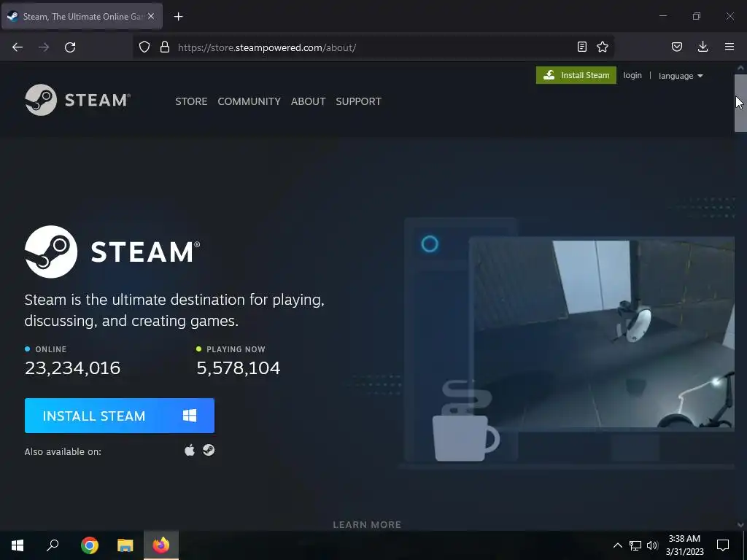Image resolution: width=747 pixels, height=560 pixels.
Task: Bookmark this page with the star icon
Action: (x=603, y=47)
